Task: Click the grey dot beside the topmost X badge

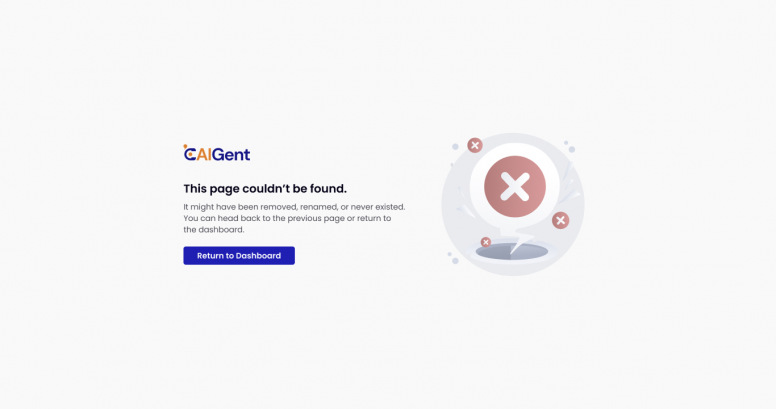Action: tap(455, 147)
